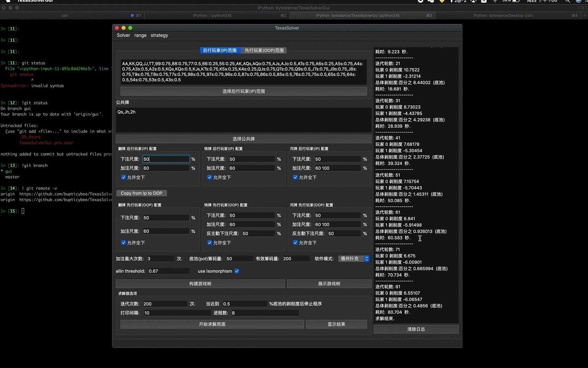Click log line 求解结束.
The image size is (588, 368).
[x=385, y=319]
